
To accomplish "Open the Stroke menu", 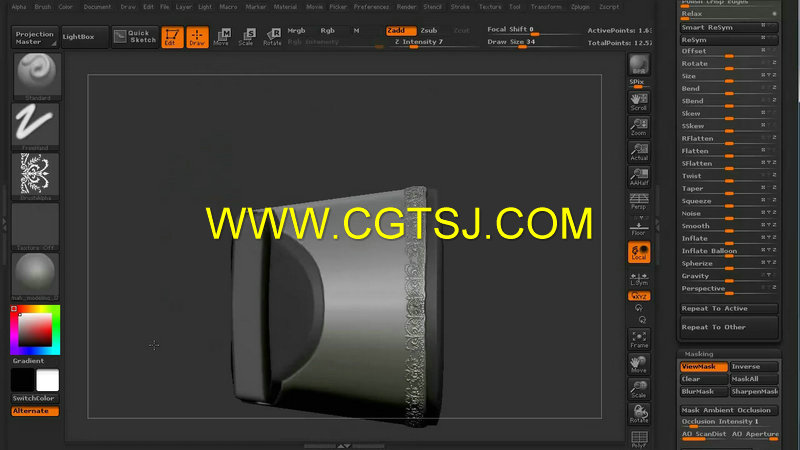I will (460, 7).
